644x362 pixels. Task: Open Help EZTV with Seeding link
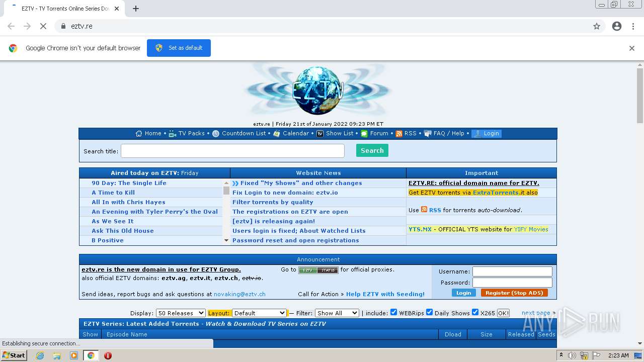[x=385, y=294]
